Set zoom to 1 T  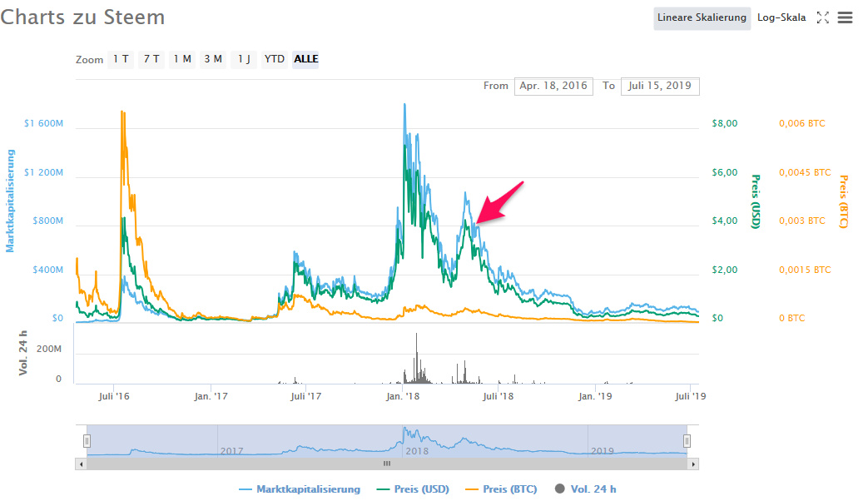pos(122,59)
